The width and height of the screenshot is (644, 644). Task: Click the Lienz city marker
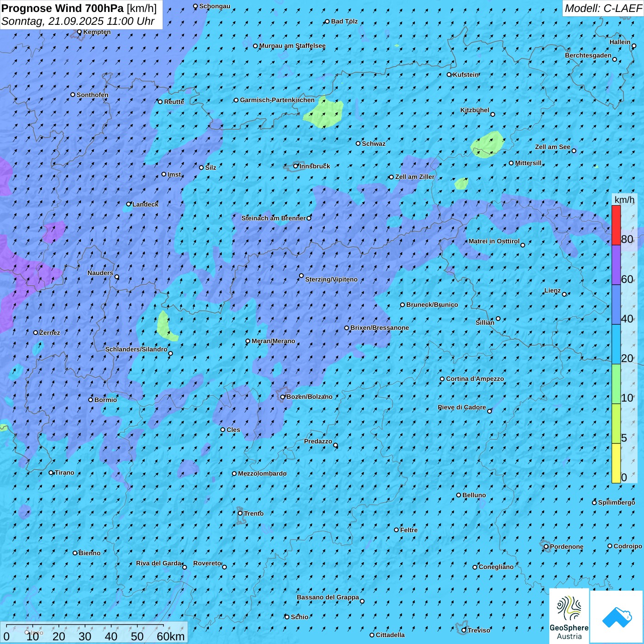564,294
